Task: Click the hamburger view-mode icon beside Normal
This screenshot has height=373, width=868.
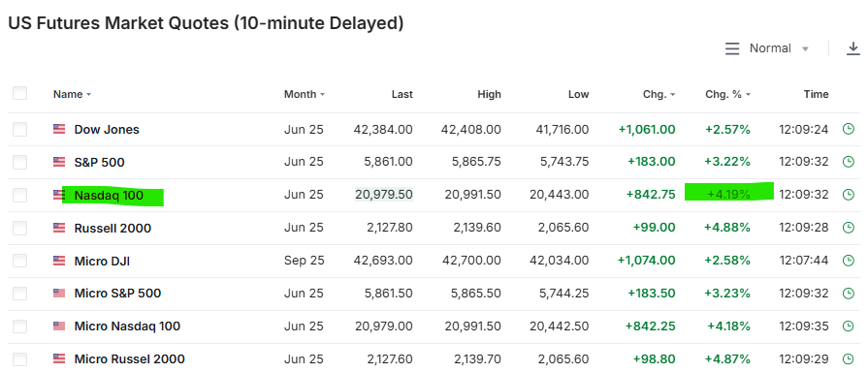Action: tap(732, 48)
